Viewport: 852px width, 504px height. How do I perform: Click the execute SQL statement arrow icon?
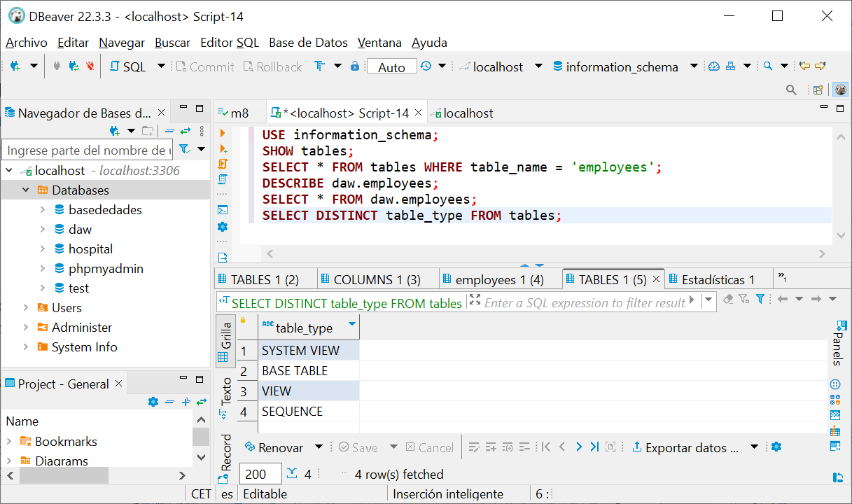[x=223, y=133]
